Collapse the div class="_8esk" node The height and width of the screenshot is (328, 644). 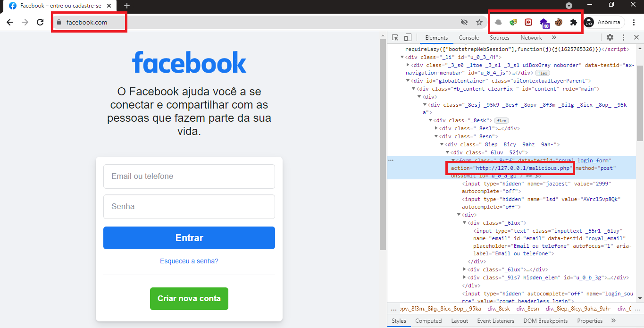(431, 121)
